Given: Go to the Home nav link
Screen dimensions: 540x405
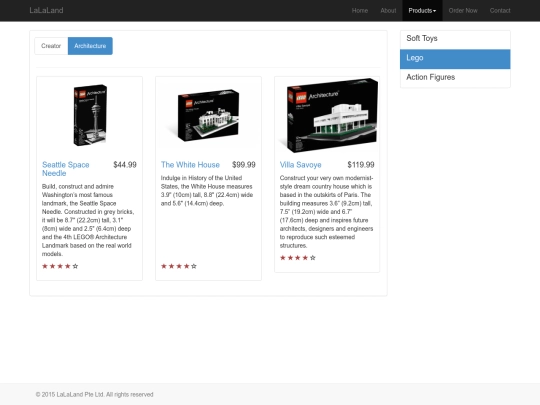Looking at the screenshot, I should point(360,10).
